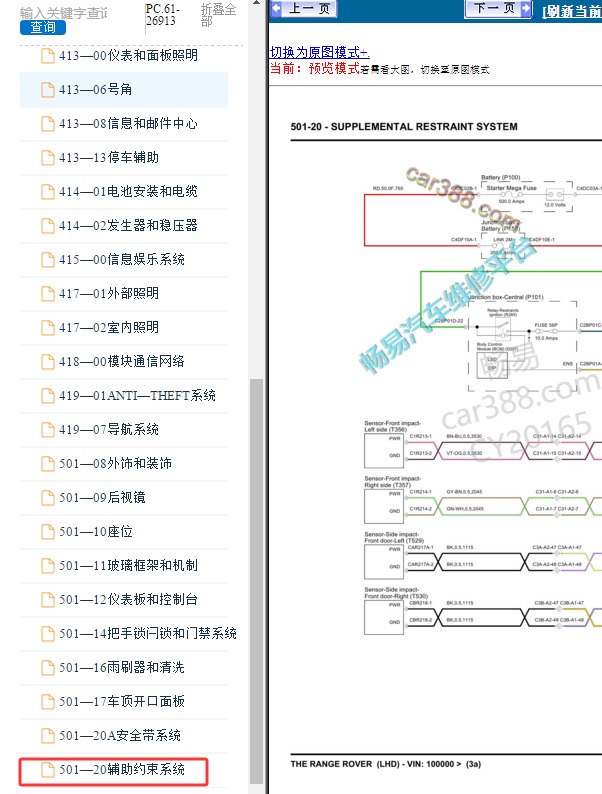
Task: Click document icon beside 501—20A安全带系统
Action: (x=48, y=735)
